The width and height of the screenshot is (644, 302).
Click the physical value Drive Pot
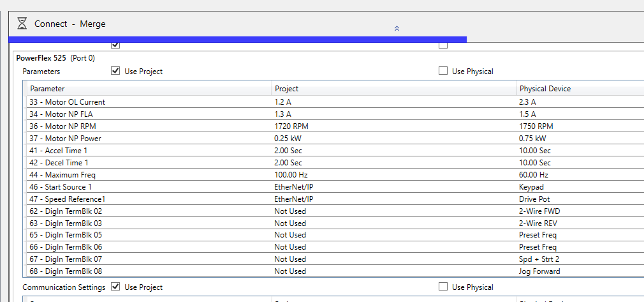click(534, 199)
